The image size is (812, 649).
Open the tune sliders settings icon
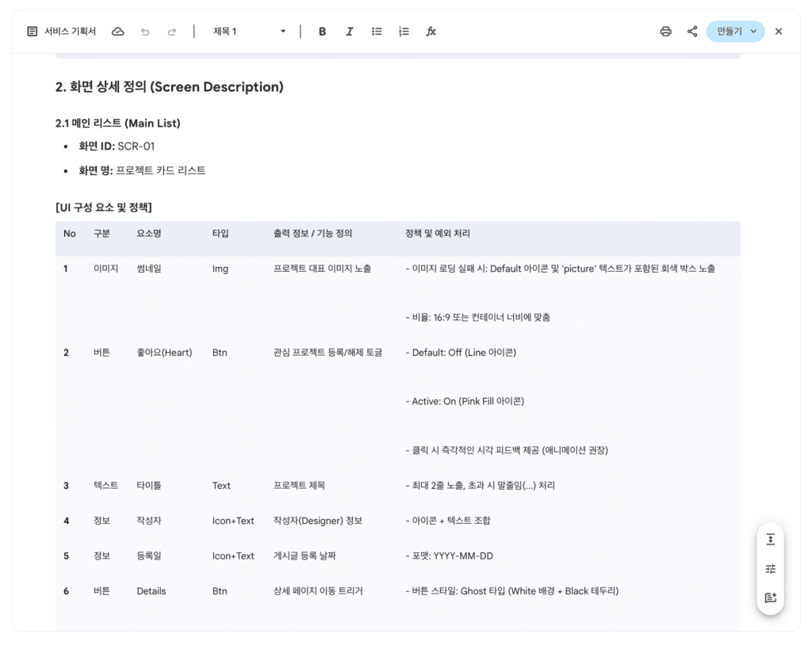point(770,569)
